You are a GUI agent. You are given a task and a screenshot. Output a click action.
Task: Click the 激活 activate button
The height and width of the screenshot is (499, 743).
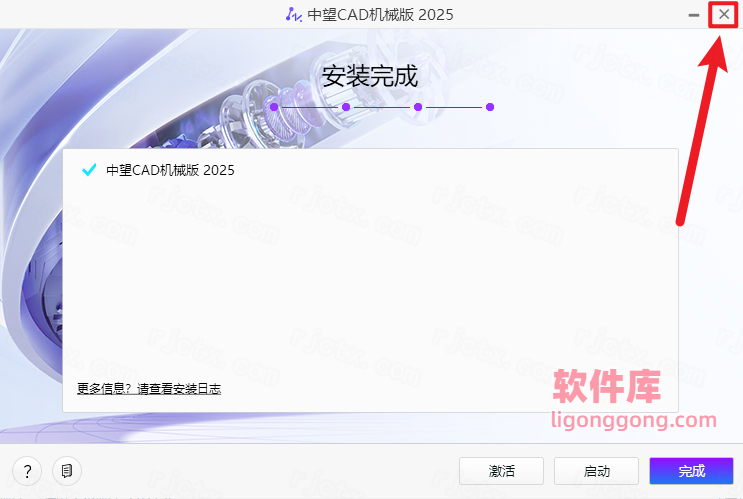pyautogui.click(x=501, y=471)
